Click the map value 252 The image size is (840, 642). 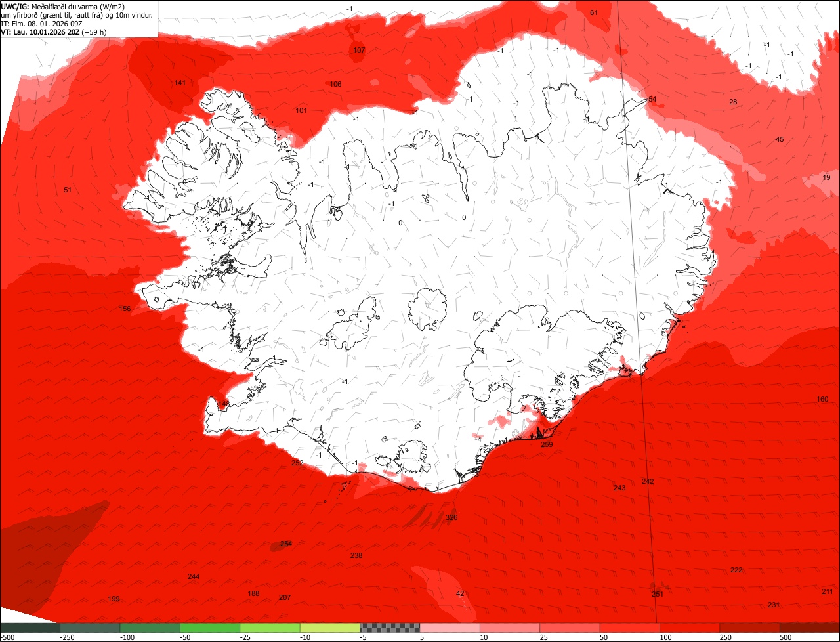(297, 463)
